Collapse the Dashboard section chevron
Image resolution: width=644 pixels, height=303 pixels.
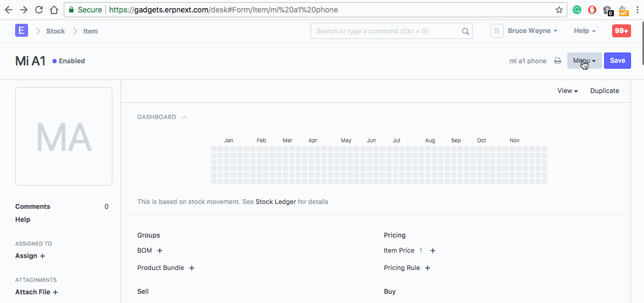pyautogui.click(x=184, y=117)
